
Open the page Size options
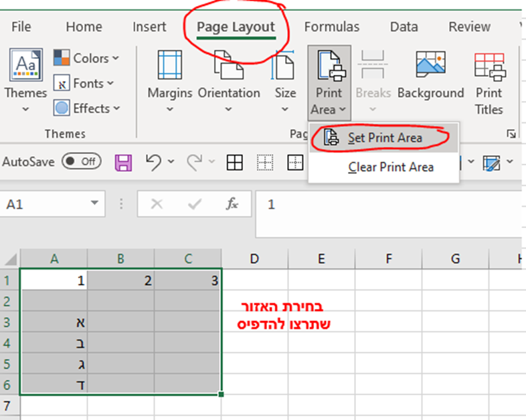285,82
